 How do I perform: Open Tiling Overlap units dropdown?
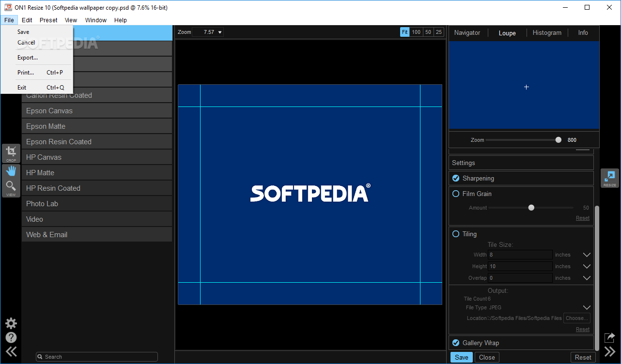pos(587,278)
